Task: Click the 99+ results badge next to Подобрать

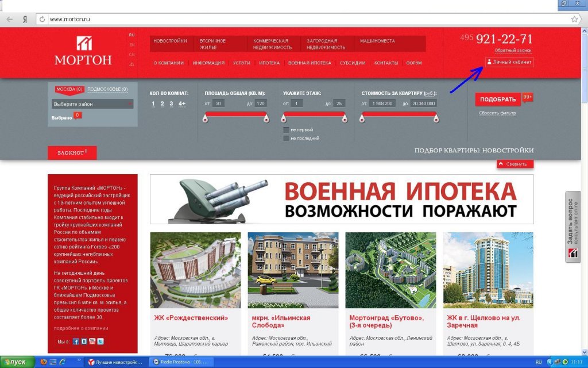Action: [528, 97]
